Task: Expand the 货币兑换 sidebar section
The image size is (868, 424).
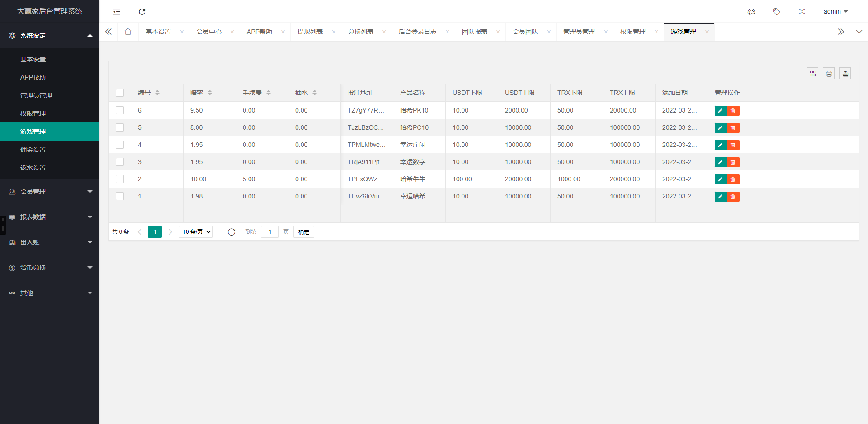Action: point(50,268)
